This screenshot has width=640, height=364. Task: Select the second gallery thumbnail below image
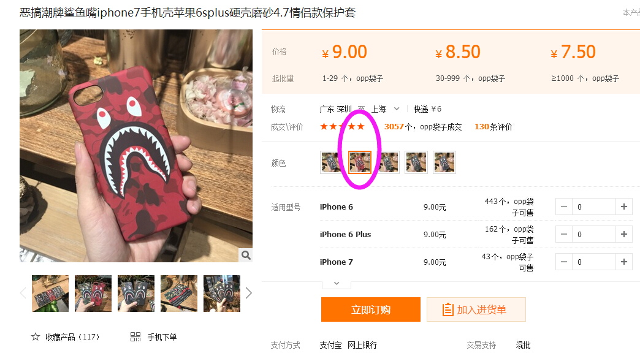93,294
